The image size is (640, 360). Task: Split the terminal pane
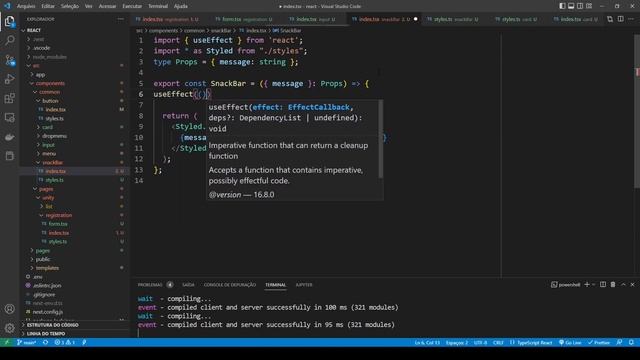(603, 284)
